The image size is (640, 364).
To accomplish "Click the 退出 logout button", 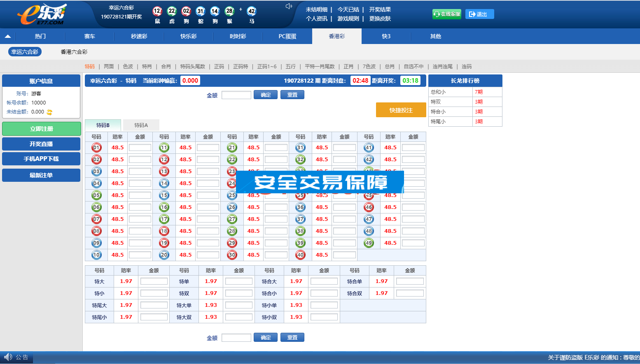I will coord(479,14).
